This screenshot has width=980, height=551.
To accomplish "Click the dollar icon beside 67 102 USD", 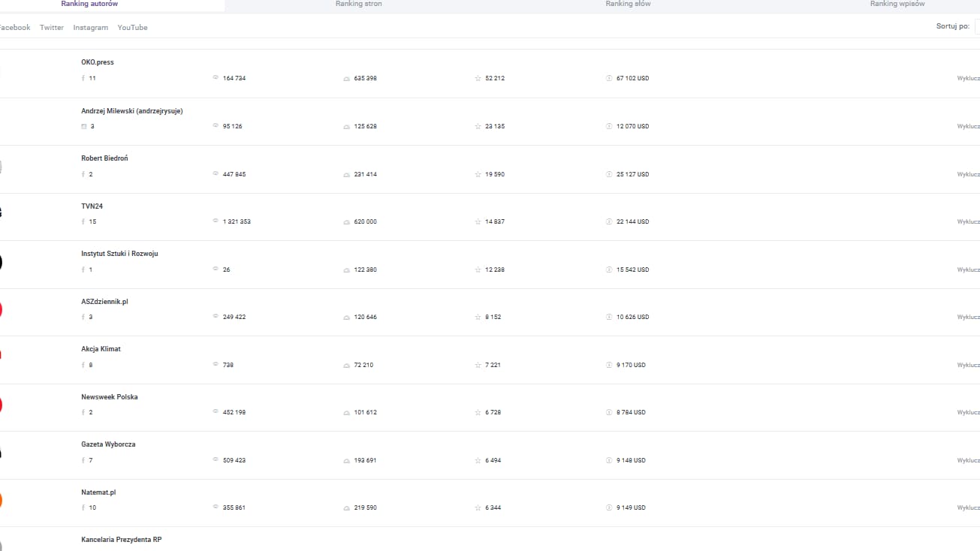I will (609, 78).
